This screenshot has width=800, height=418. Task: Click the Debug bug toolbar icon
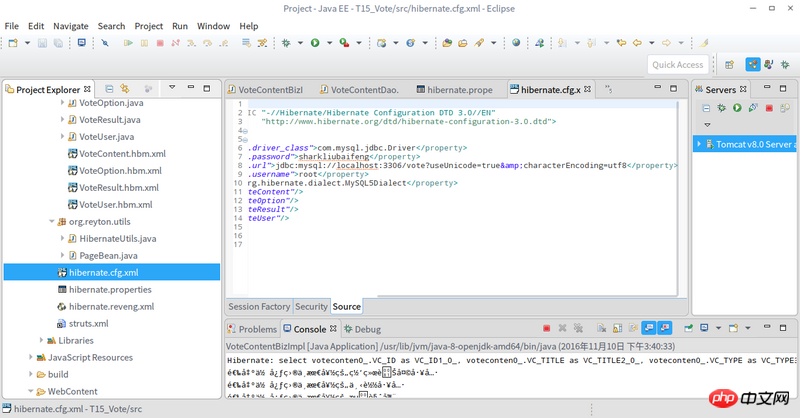pyautogui.click(x=286, y=43)
